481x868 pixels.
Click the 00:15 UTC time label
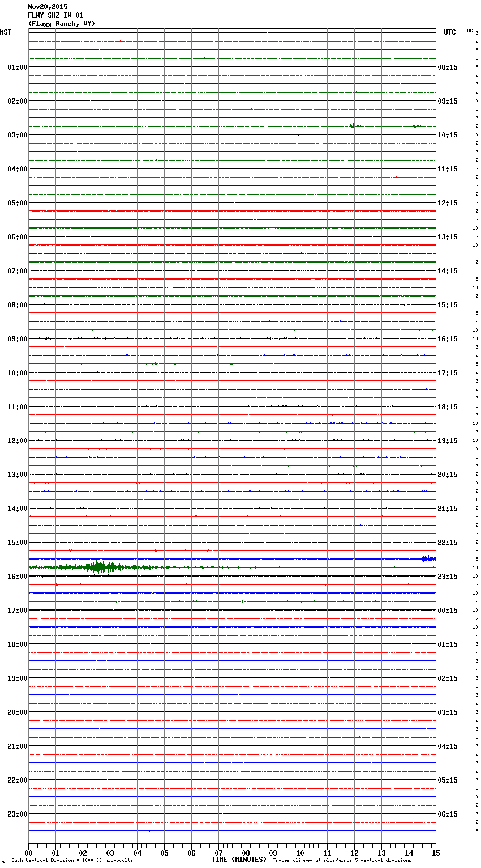point(448,611)
